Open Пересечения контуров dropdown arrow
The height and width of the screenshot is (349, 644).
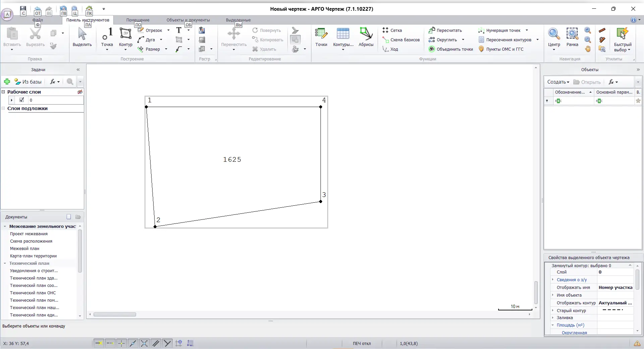537,40
